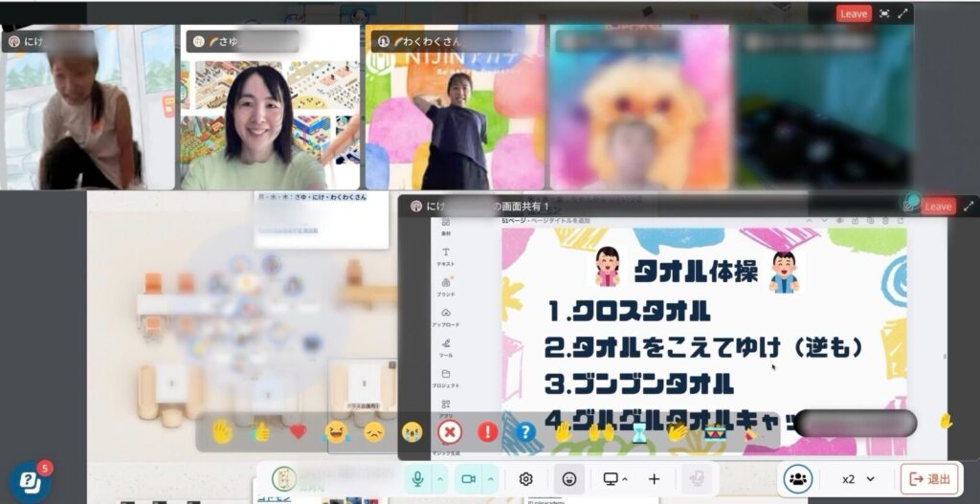Send the blue question mark reaction
Screen dimensions: 980x504
tap(525, 431)
